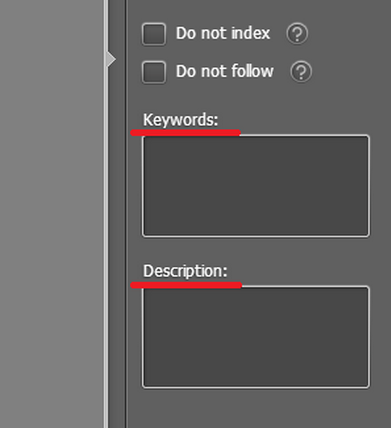Image resolution: width=391 pixels, height=428 pixels.
Task: Enable the Do not follow checkbox
Action: [154, 72]
